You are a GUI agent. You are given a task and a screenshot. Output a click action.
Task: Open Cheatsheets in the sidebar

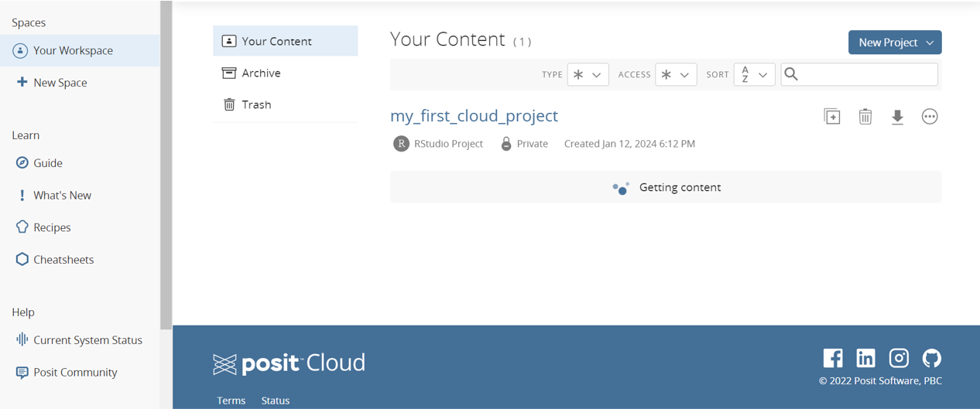(55, 260)
